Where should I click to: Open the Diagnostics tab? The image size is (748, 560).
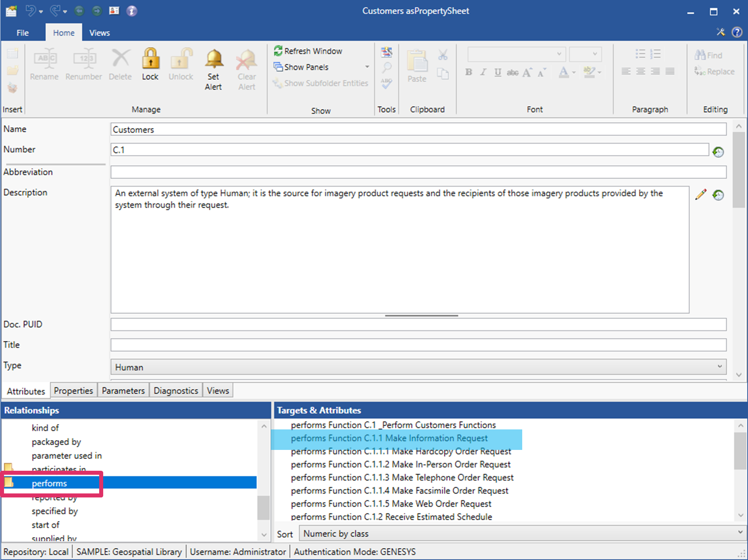(176, 391)
